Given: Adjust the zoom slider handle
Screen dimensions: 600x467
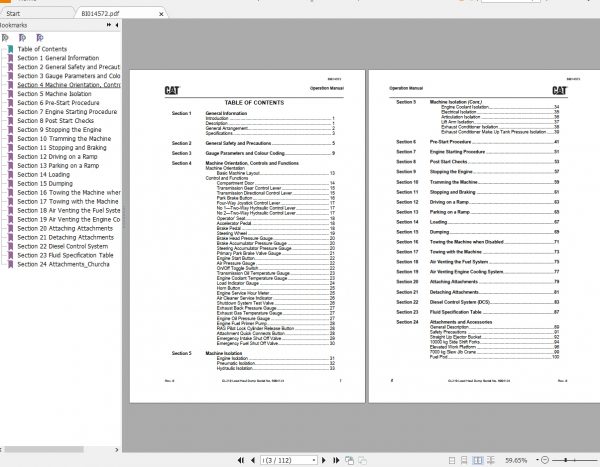Looking at the screenshot, I should coord(566,460).
